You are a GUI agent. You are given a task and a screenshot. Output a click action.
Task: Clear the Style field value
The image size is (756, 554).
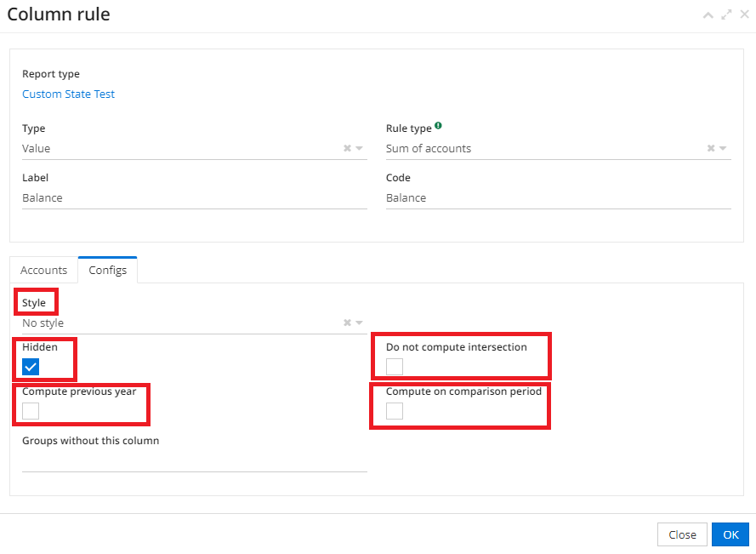(x=347, y=323)
